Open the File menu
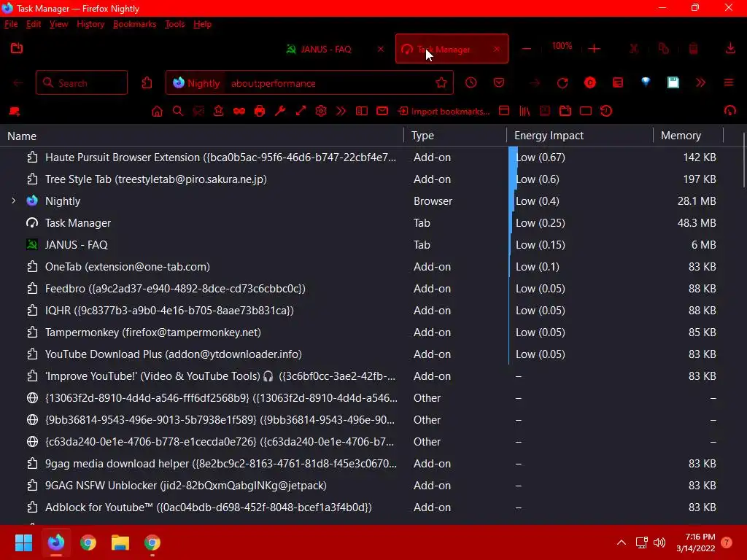This screenshot has height=560, width=747. [x=11, y=24]
